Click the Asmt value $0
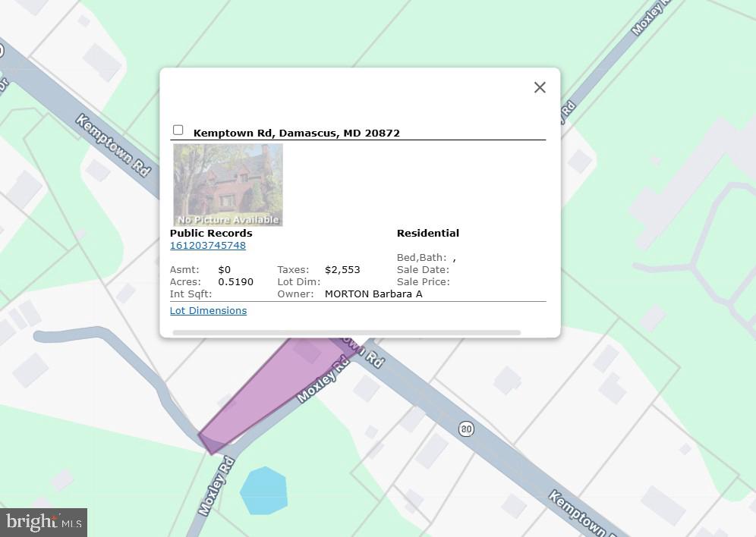Screen dimensions: 756x537 224,270
